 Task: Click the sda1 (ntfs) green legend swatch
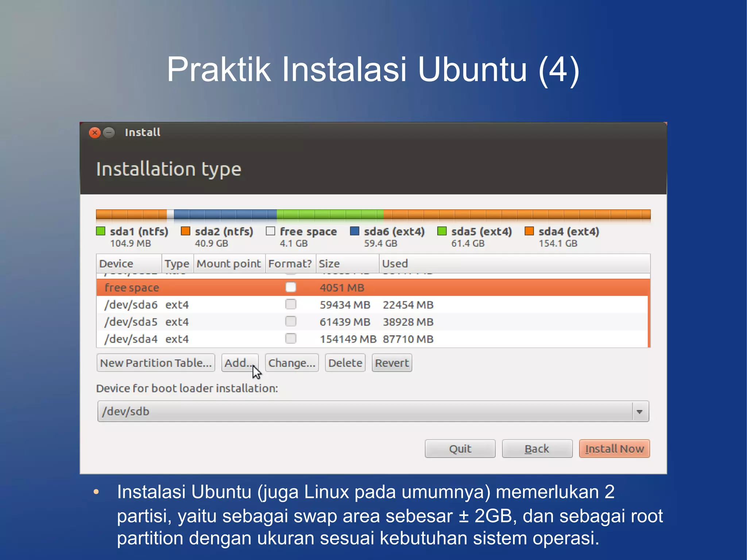click(x=101, y=231)
